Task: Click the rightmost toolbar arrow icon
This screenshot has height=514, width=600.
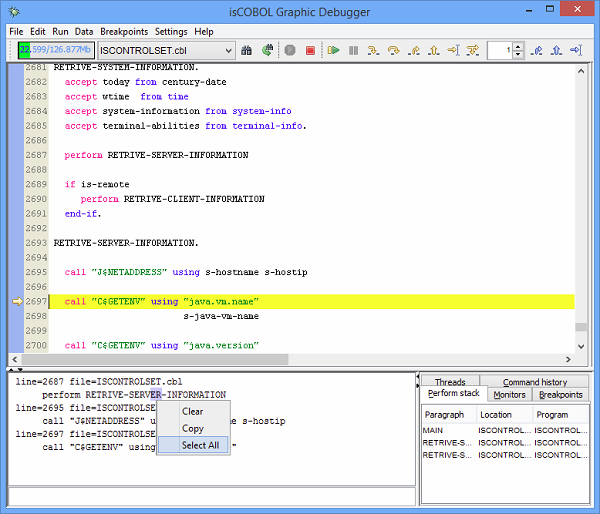Action: (576, 50)
